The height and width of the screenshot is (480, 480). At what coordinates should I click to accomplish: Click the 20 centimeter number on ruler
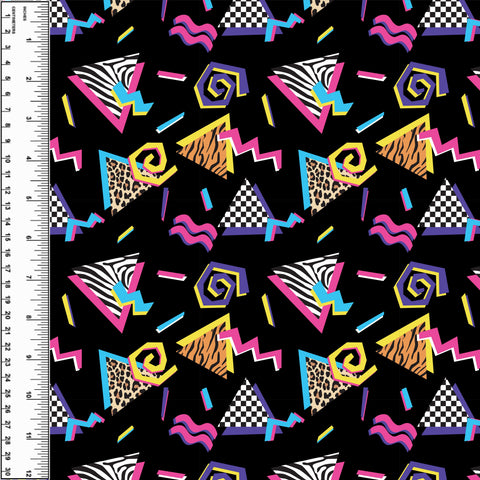[x=7, y=315]
